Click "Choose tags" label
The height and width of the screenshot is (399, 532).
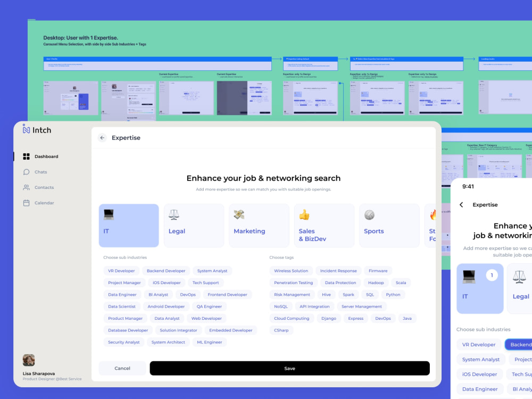pyautogui.click(x=281, y=257)
